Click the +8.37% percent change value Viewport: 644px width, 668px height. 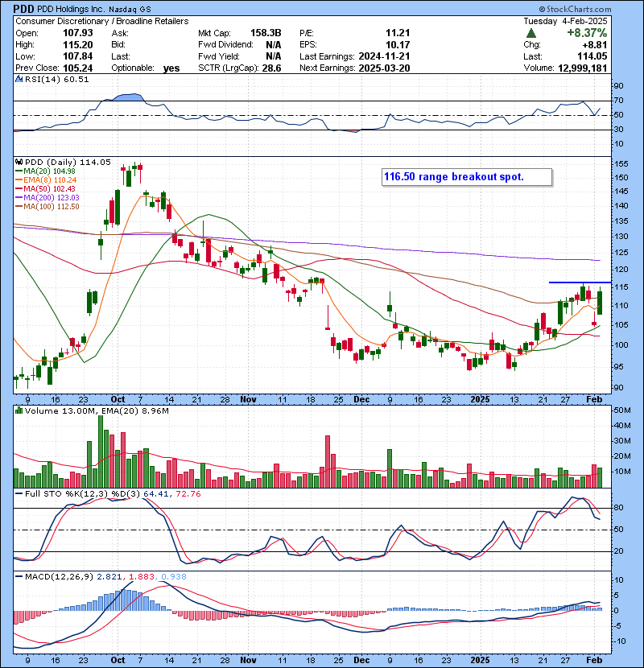(x=587, y=33)
